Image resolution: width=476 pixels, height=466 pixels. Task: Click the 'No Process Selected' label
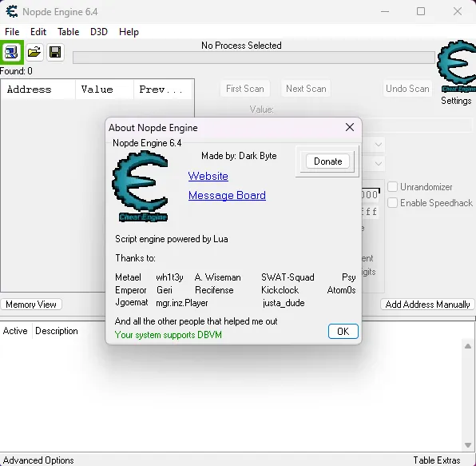[241, 46]
